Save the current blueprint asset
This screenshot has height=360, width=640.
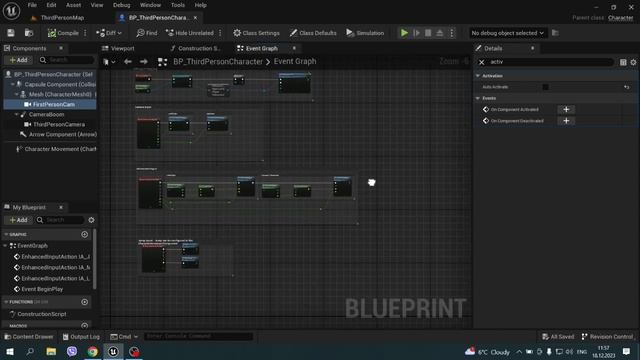11,33
